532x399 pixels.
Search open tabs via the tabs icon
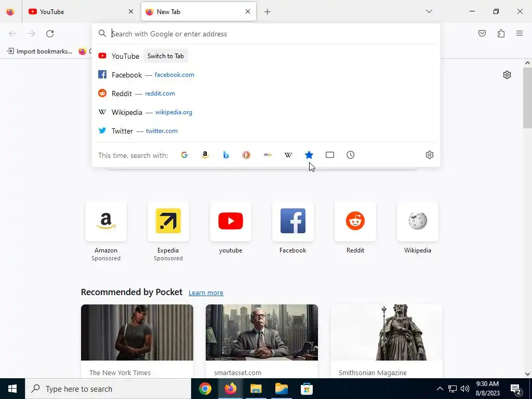[x=330, y=155]
